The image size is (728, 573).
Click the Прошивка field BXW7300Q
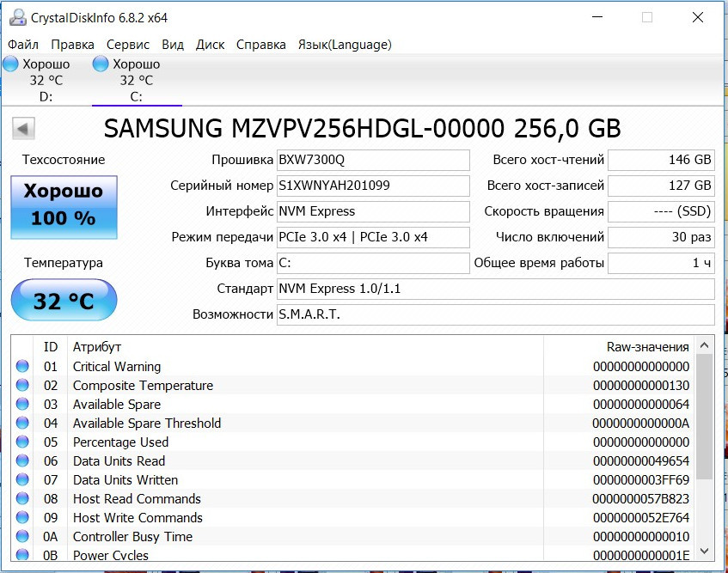(x=373, y=160)
